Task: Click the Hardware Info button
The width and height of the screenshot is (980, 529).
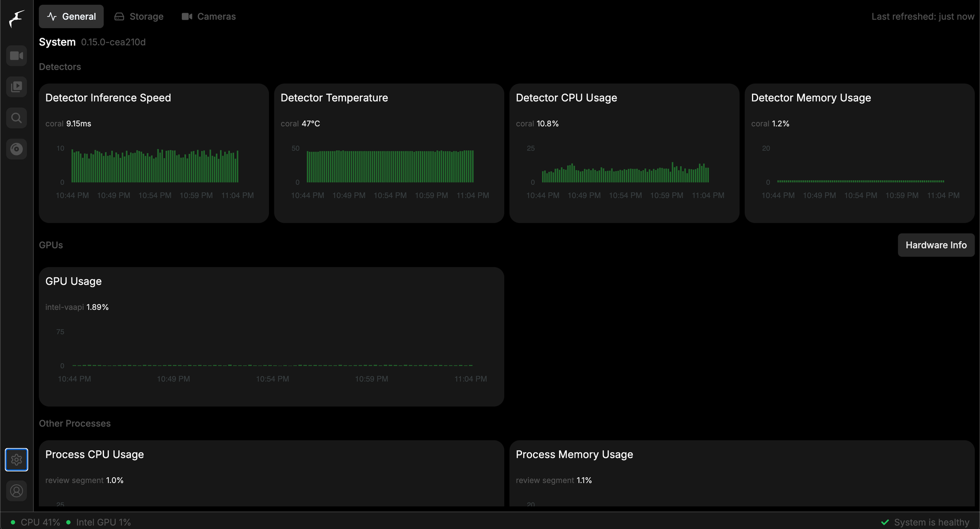Action: (936, 245)
